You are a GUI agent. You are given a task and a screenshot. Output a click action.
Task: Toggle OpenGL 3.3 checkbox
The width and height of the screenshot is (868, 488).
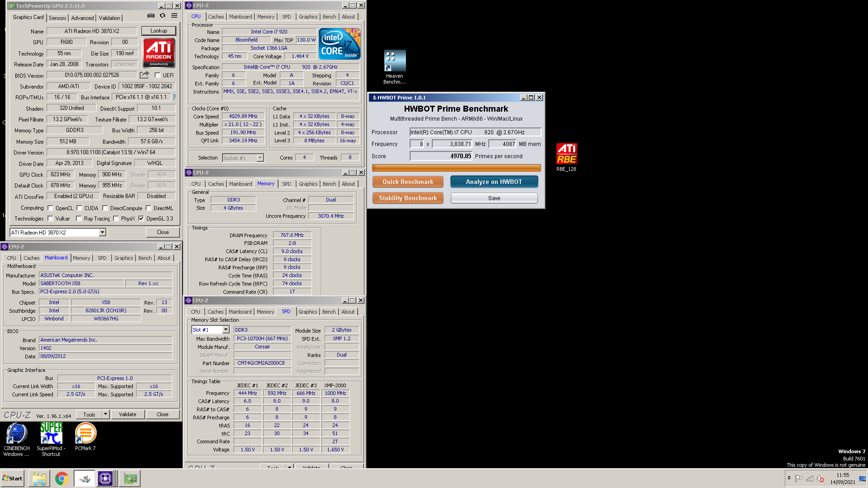141,219
